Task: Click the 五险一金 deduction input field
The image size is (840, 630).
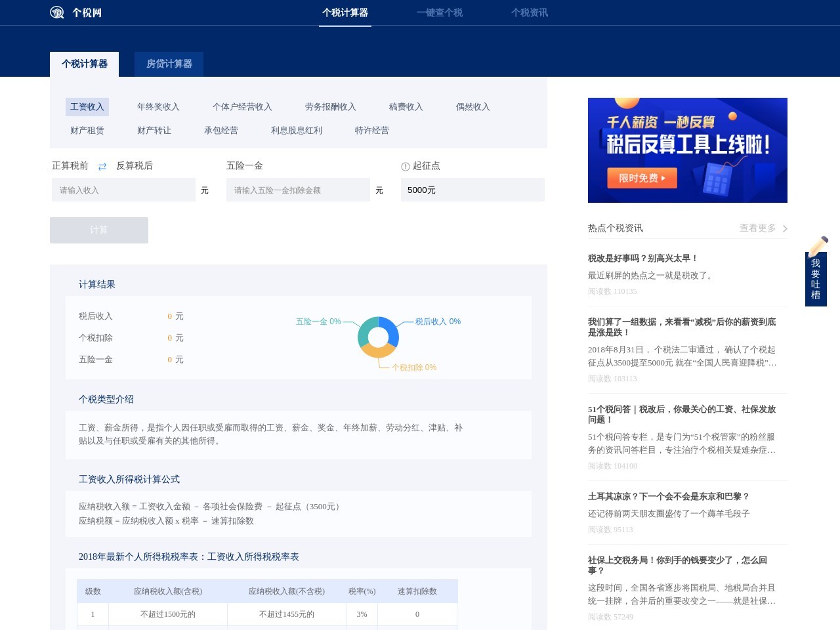Action: point(299,190)
